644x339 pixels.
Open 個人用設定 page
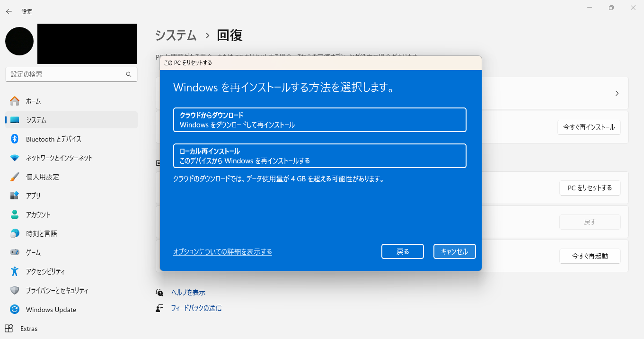[x=71, y=177]
